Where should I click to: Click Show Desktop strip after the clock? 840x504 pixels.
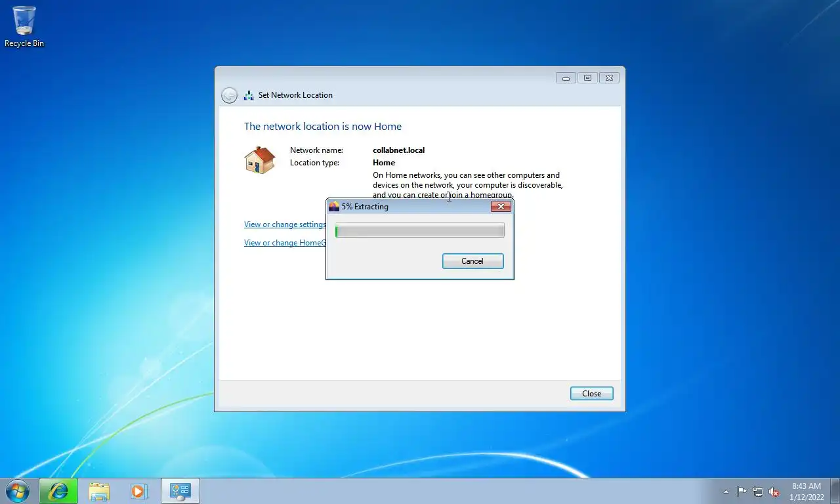835,492
